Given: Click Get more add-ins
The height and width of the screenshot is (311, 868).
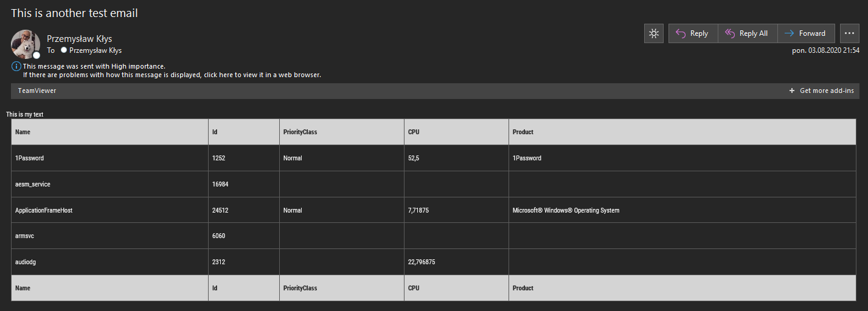Looking at the screenshot, I should pos(826,91).
